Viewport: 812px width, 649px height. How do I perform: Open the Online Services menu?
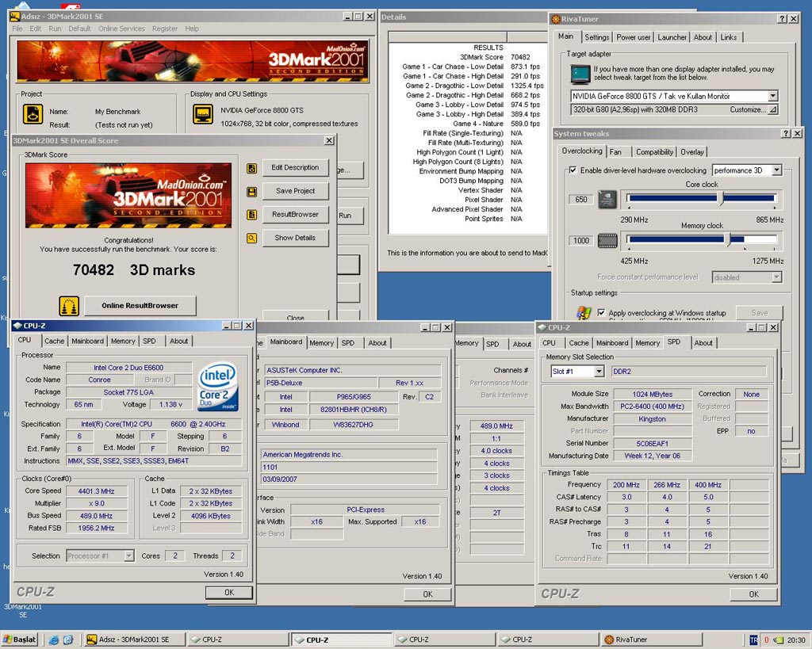tap(121, 29)
